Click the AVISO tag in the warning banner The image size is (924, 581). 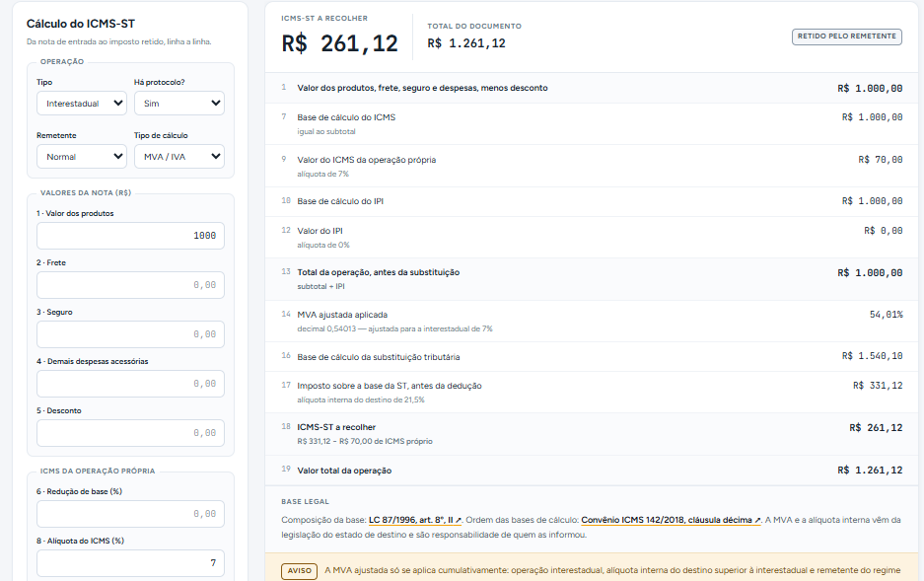[300, 571]
